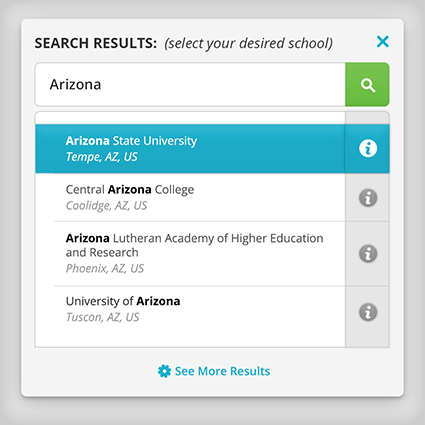425x425 pixels.
Task: Show info icon for Central Arizona College
Action: pyautogui.click(x=368, y=198)
